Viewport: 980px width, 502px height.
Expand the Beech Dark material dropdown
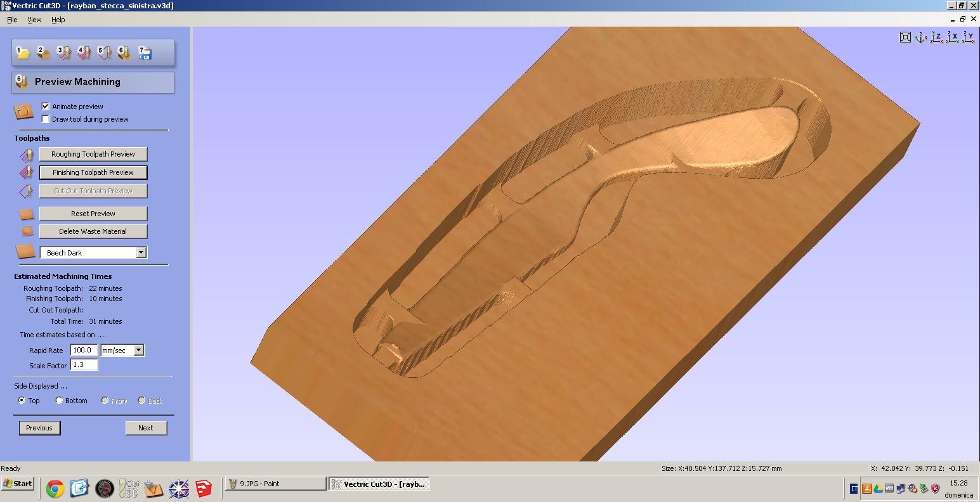coord(141,253)
